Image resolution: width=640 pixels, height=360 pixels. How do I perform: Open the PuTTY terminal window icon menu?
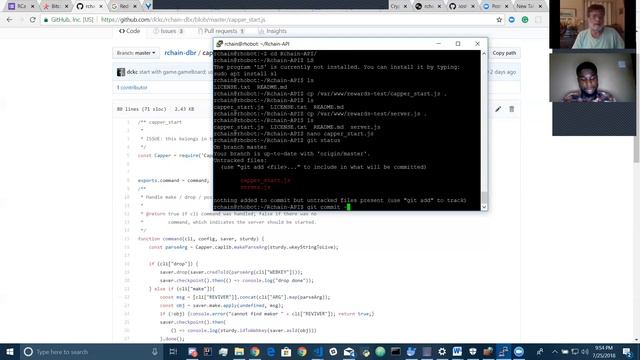point(219,44)
